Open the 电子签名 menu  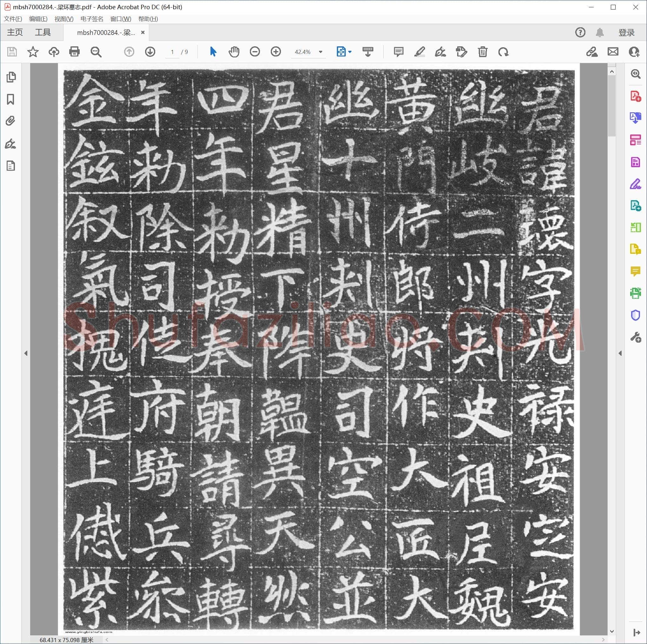[92, 19]
